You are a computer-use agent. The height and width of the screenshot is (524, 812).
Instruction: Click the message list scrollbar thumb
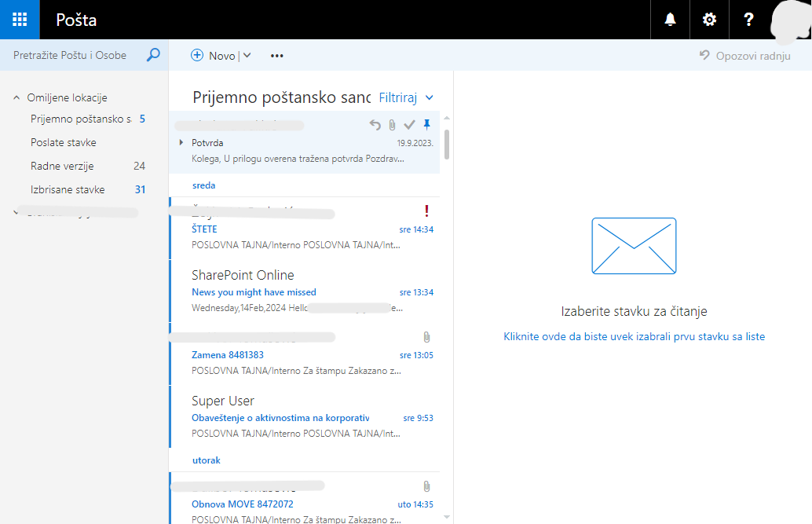click(x=446, y=145)
